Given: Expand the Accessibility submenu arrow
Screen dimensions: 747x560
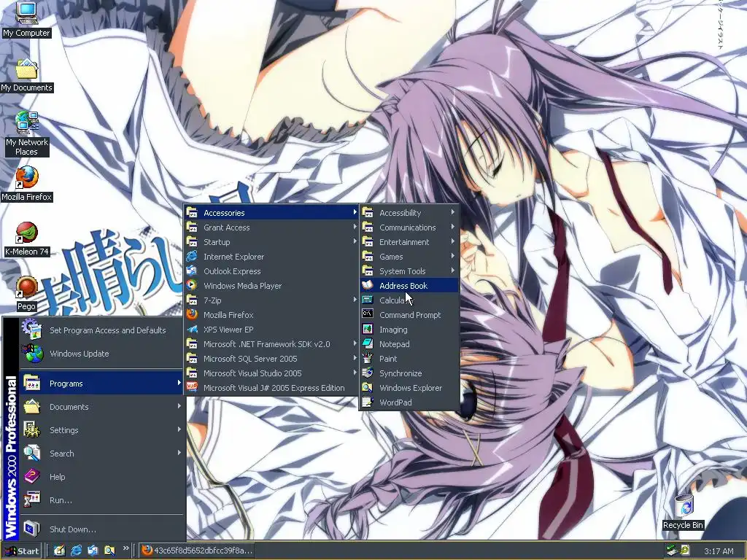Looking at the screenshot, I should coord(452,212).
